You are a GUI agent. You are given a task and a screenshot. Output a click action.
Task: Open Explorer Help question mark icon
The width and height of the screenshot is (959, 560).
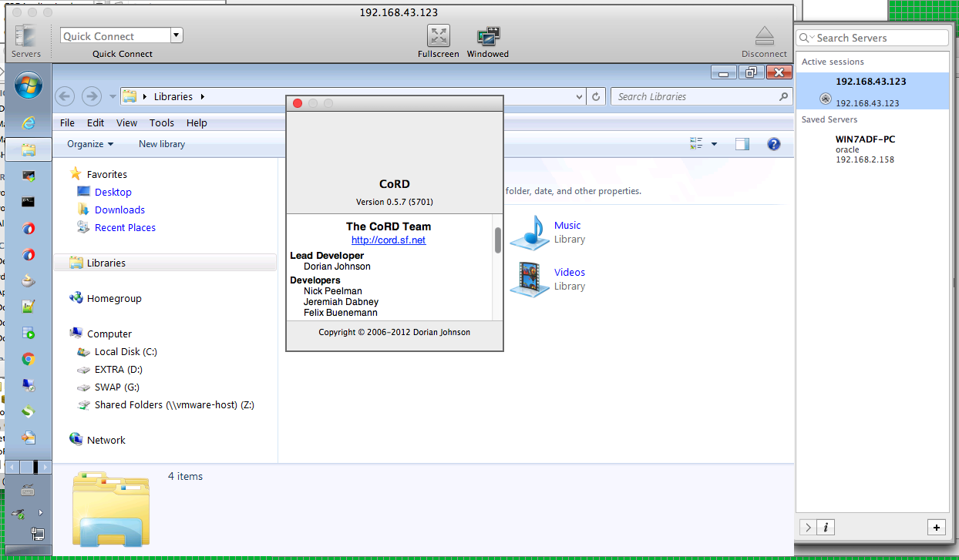point(774,143)
